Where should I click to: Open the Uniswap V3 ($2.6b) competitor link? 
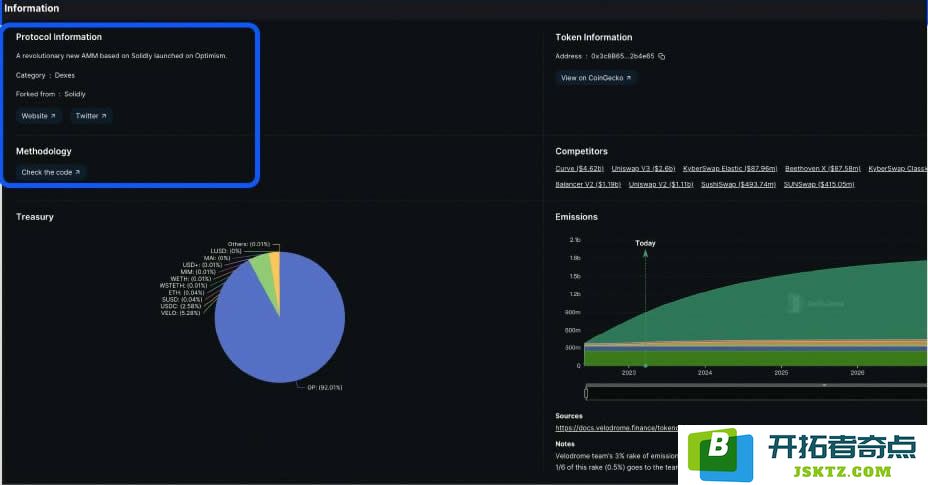(x=643, y=169)
